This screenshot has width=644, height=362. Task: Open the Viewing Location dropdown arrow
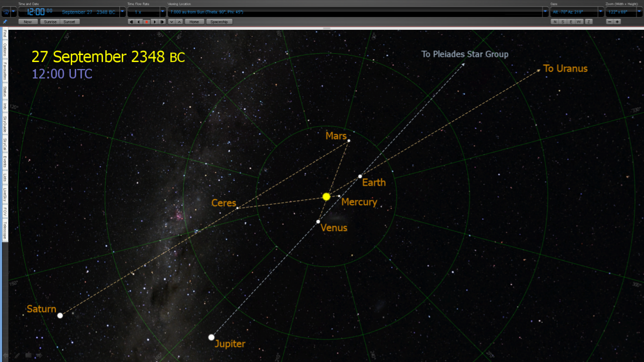point(546,12)
